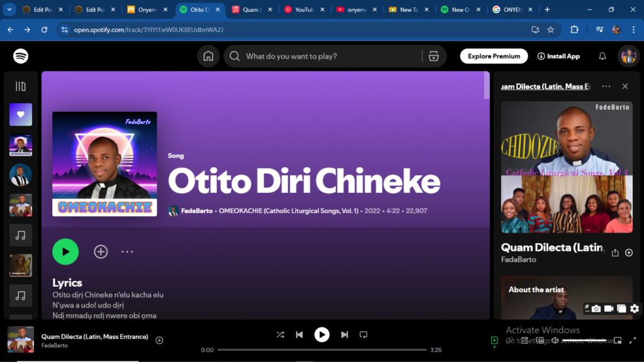
Task: Open the About the artist card
Action: point(567,297)
